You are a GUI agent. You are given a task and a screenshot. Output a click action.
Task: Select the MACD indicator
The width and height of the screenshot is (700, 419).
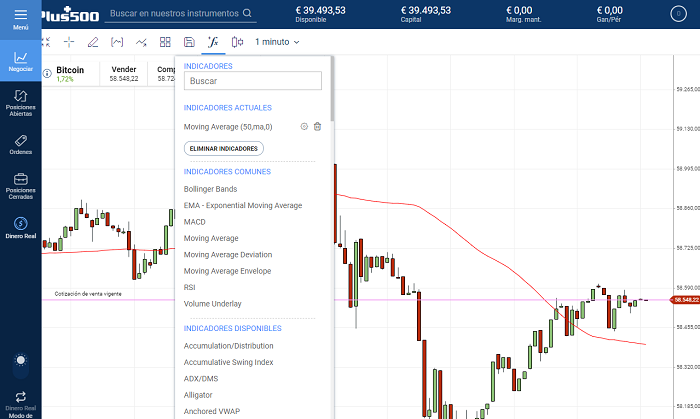pyautogui.click(x=195, y=222)
